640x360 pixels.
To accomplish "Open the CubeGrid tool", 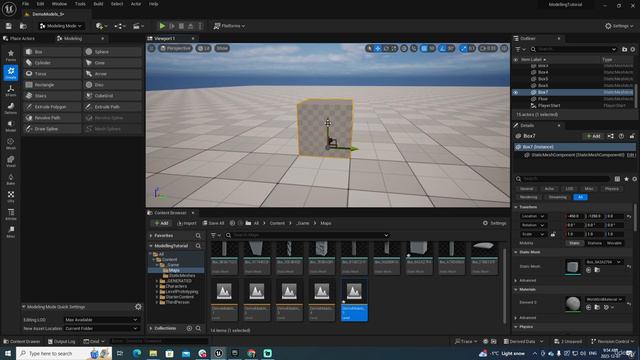I will (x=112, y=96).
